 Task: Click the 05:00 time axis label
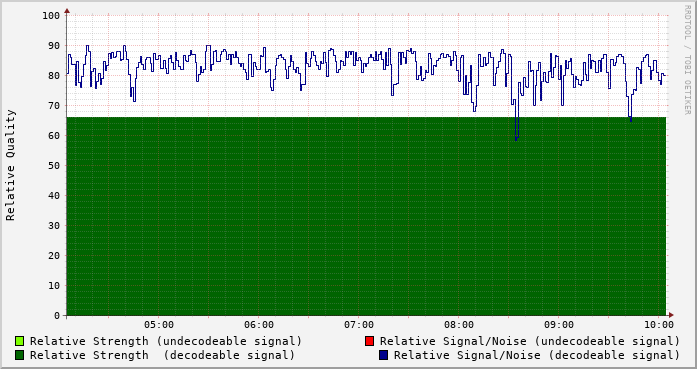[159, 325]
